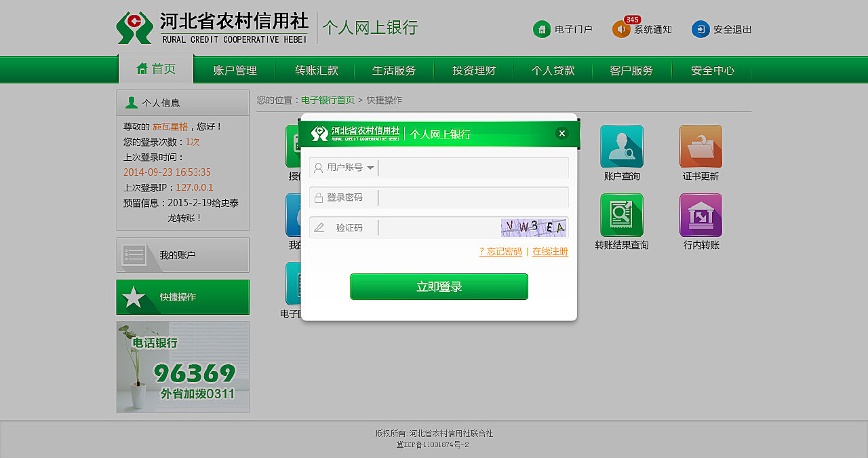Image resolution: width=868 pixels, height=458 pixels.
Task: Click the pencil icon beside 验证码
Action: tap(319, 227)
